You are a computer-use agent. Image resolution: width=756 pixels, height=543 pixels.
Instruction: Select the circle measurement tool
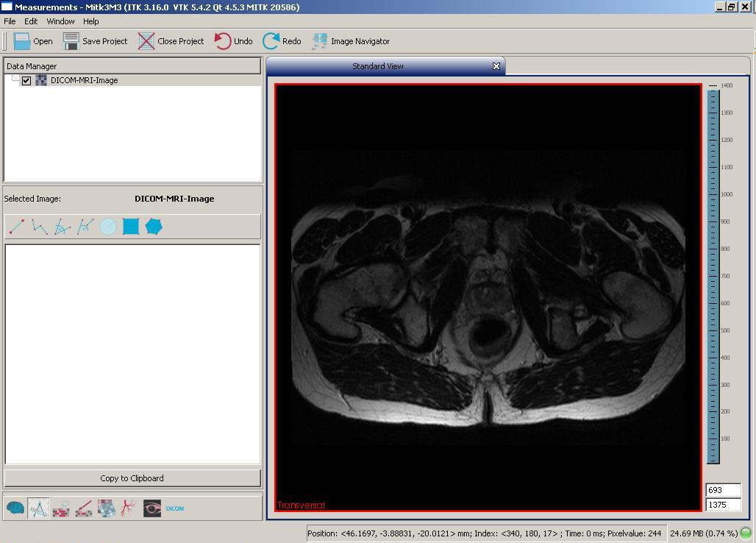point(108,227)
